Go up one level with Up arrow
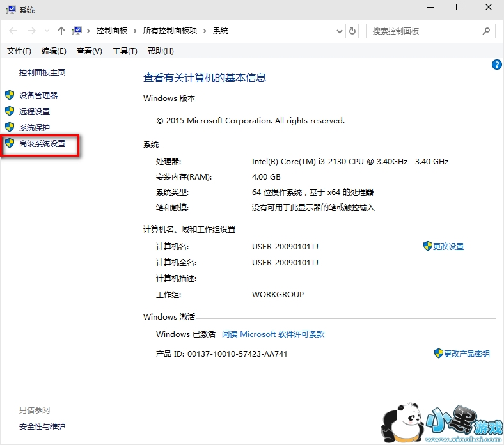The image size is (504, 445). (x=61, y=31)
